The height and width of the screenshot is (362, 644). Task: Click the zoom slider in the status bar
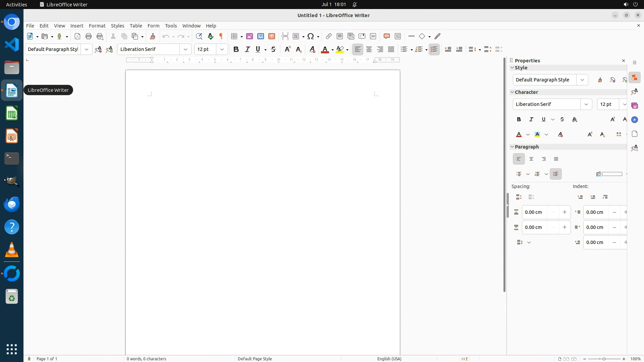pos(604,359)
